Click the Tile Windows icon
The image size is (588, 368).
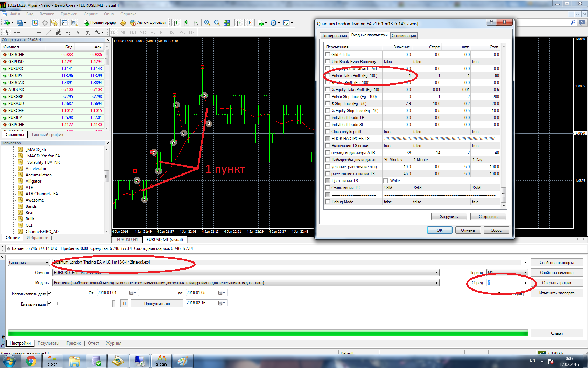227,23
